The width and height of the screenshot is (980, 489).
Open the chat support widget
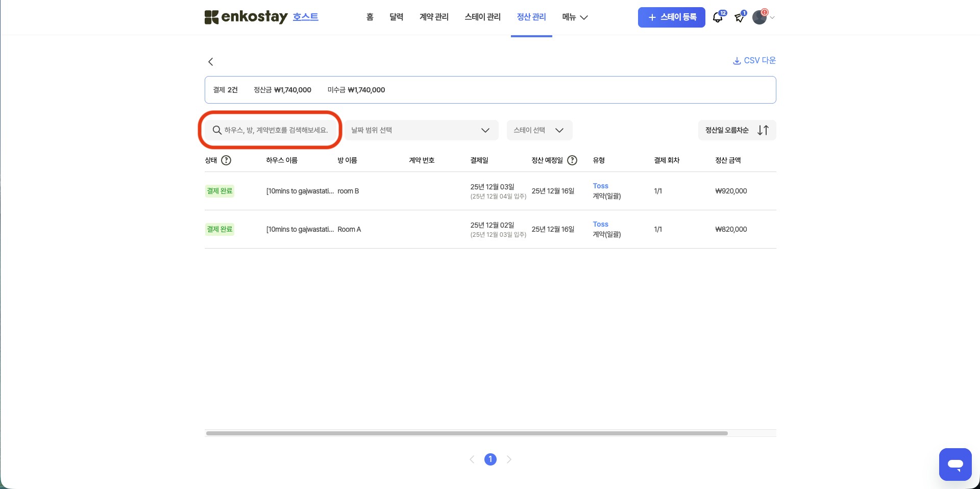pyautogui.click(x=955, y=464)
